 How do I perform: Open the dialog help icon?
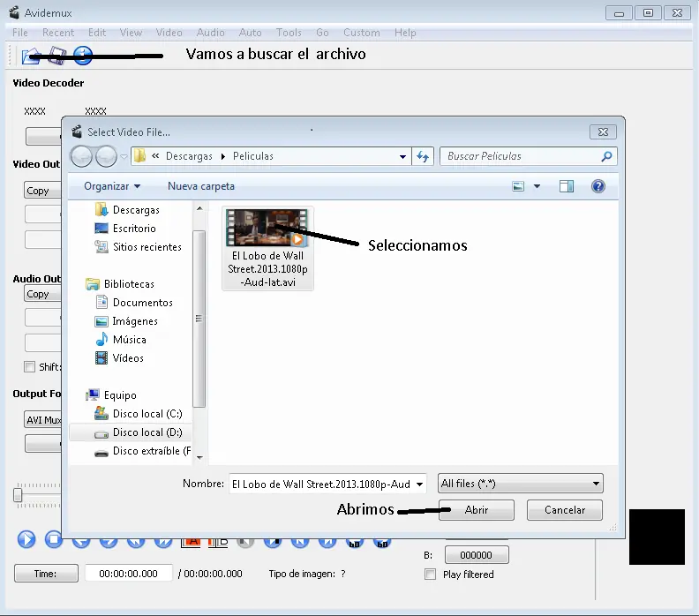tap(598, 186)
